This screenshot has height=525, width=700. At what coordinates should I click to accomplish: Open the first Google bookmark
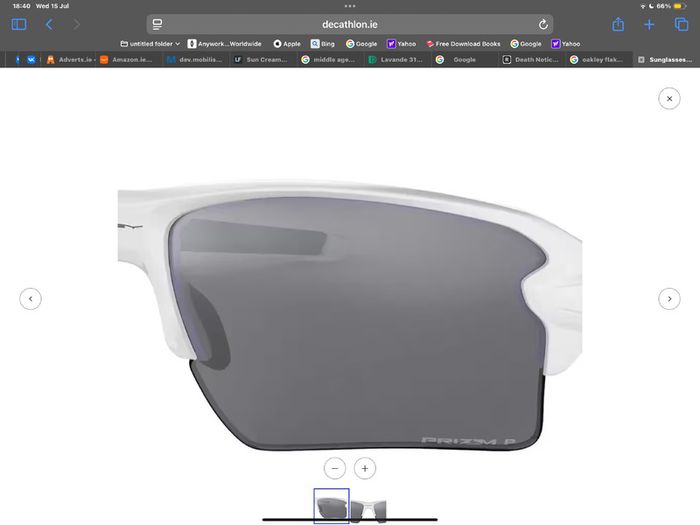(x=361, y=44)
